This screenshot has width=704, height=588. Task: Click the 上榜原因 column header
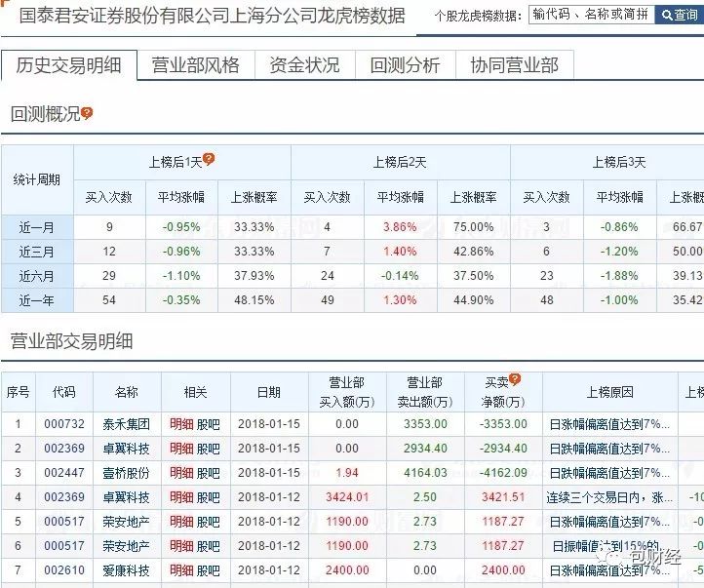[610, 392]
